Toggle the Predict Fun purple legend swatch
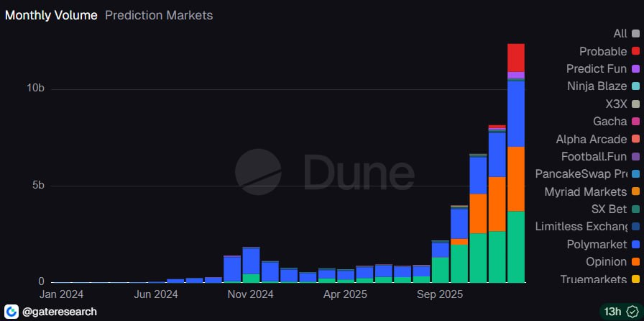The image size is (644, 321). [636, 68]
